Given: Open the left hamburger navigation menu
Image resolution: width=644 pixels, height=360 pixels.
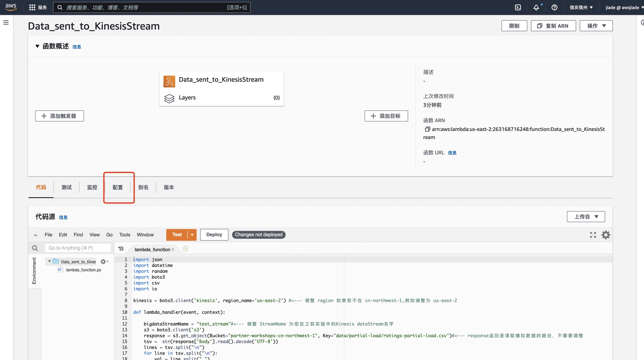Looking at the screenshot, I should (x=6, y=23).
